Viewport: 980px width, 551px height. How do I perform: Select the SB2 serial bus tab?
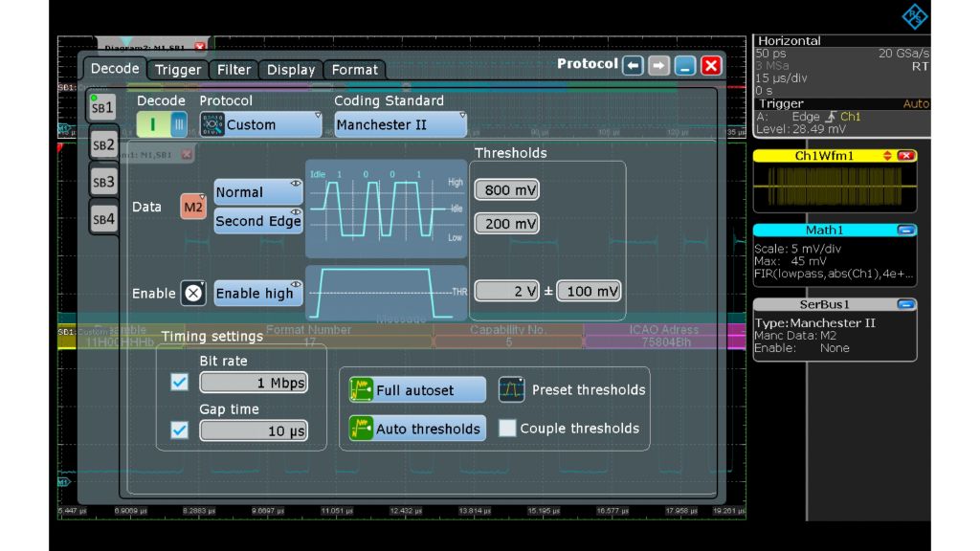point(103,145)
